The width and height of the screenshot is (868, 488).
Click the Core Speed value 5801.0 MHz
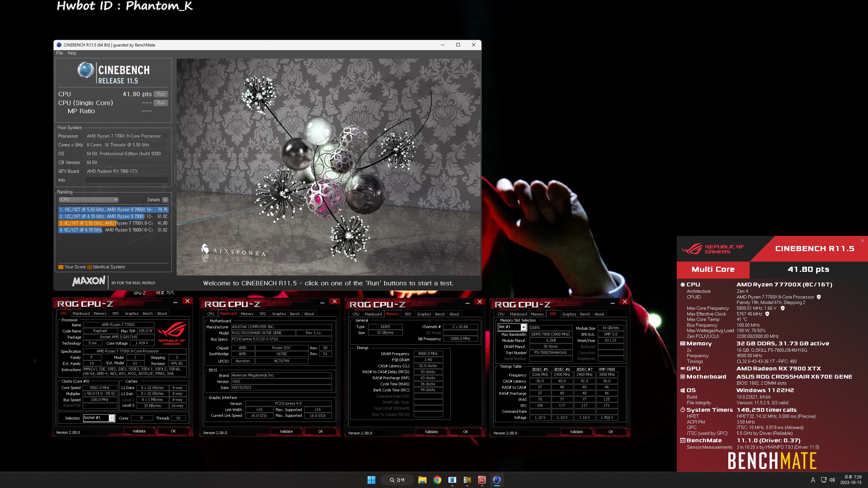[100, 388]
